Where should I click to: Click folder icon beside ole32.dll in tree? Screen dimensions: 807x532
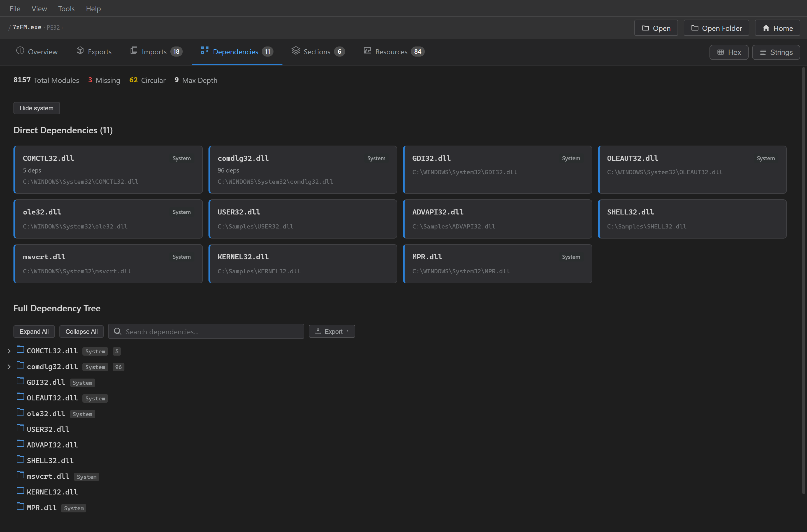tap(20, 412)
